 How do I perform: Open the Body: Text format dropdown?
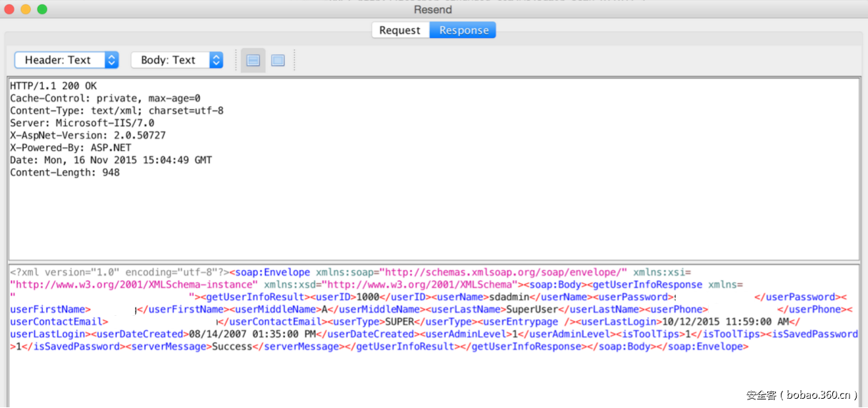[x=176, y=60]
